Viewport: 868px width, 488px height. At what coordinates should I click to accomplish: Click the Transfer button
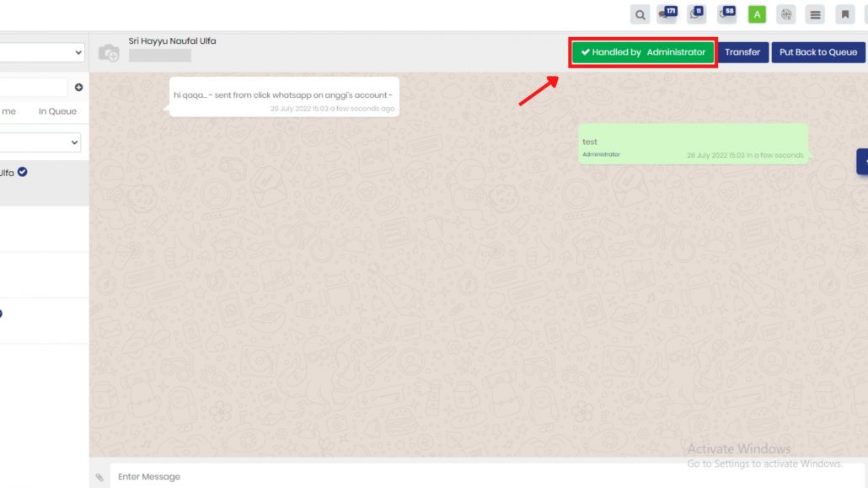(x=742, y=52)
